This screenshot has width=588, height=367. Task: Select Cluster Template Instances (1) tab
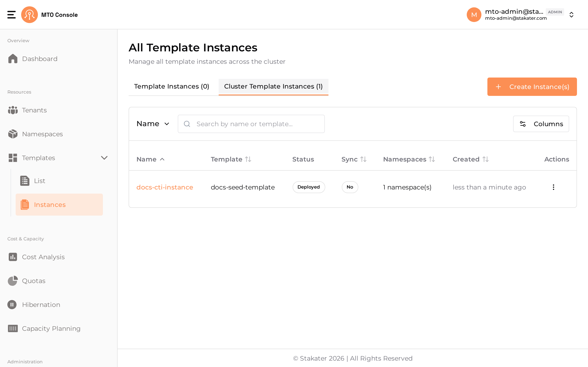[273, 86]
